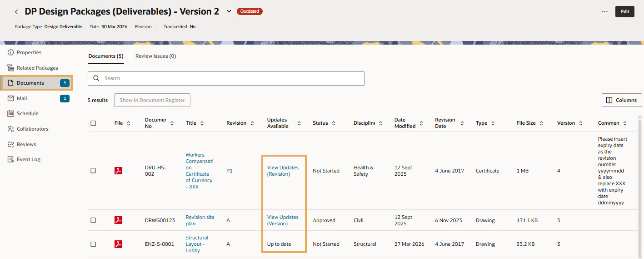This screenshot has height=259, width=644.
Task: Open the more options ellipsis menu
Action: pyautogui.click(x=604, y=12)
